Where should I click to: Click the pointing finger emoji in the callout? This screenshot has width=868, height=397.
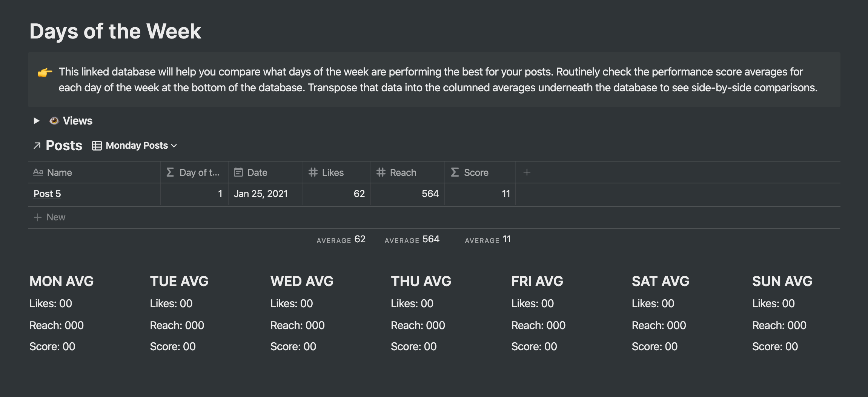[x=45, y=72]
